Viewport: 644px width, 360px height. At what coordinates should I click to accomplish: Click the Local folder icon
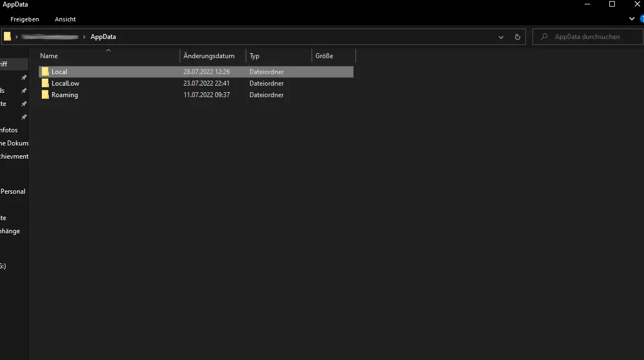45,72
